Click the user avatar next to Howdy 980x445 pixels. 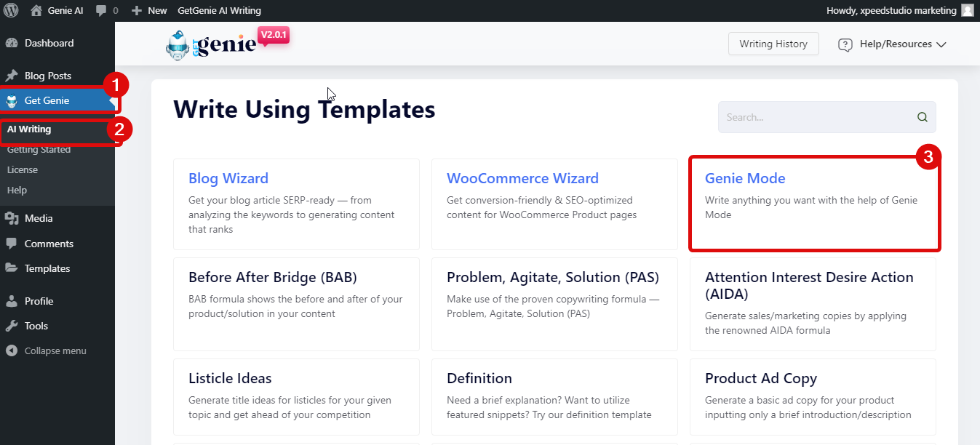[x=968, y=10]
